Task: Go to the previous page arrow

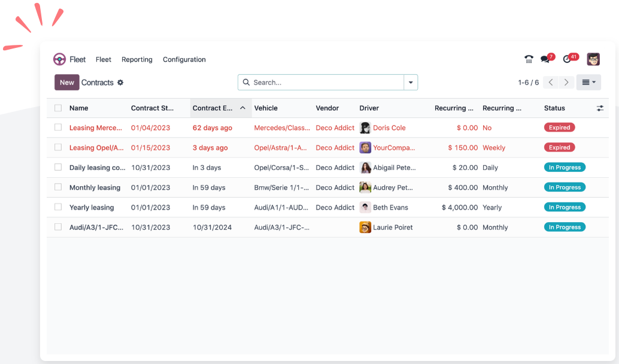Action: (x=551, y=83)
